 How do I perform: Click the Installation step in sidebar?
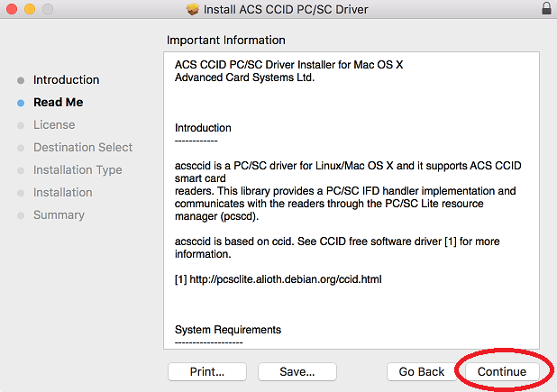pos(62,193)
